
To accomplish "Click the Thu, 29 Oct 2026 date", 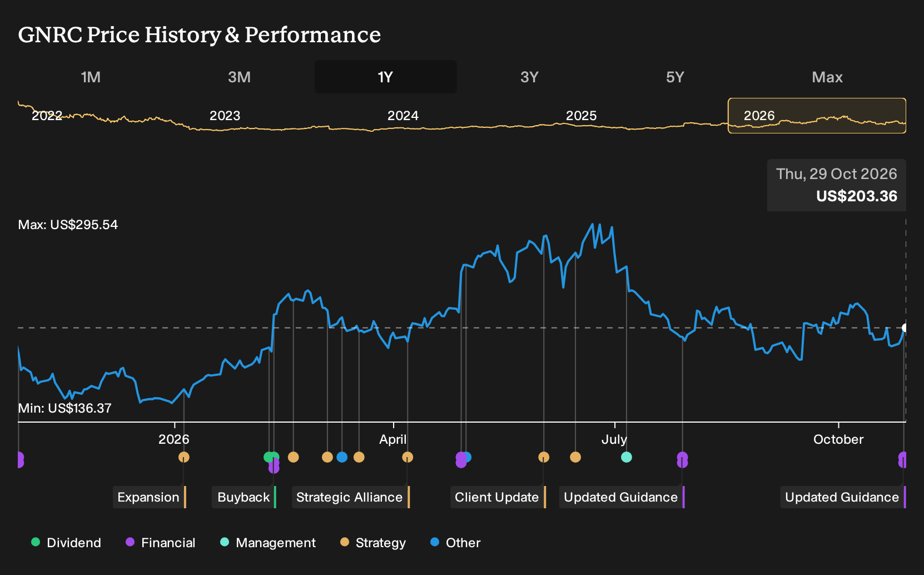I will (837, 174).
